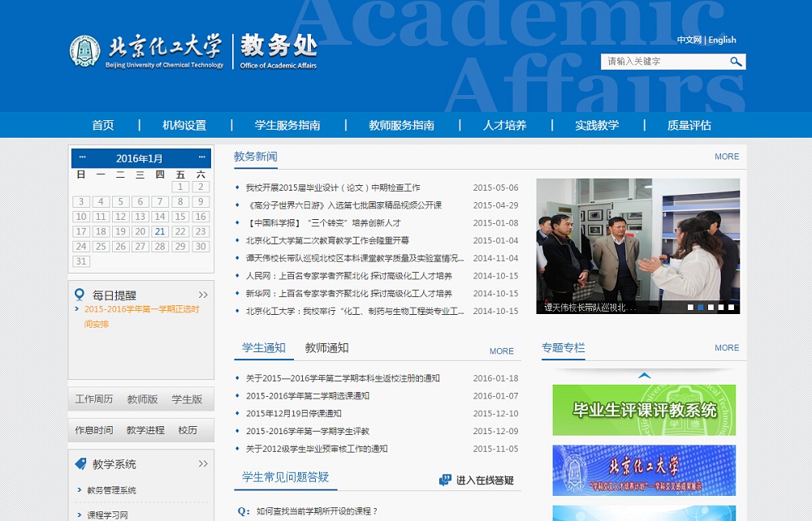This screenshot has width=812, height=521.
Task: Open 实践教学 navigation menu
Action: (597, 125)
